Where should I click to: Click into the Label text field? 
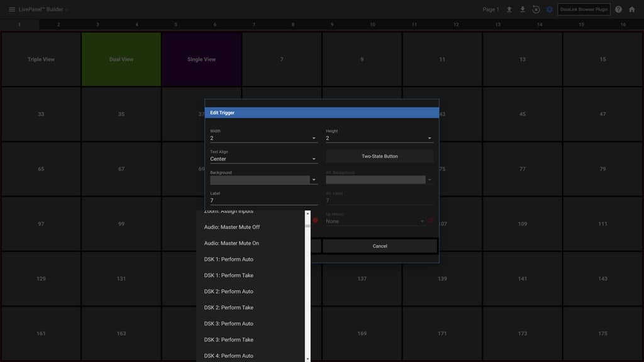pyautogui.click(x=263, y=200)
